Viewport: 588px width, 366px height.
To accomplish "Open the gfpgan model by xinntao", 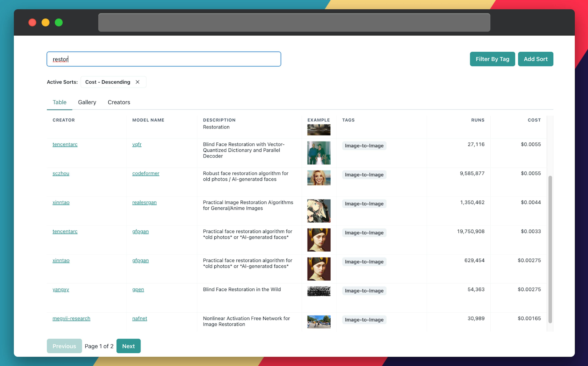I will coord(140,260).
